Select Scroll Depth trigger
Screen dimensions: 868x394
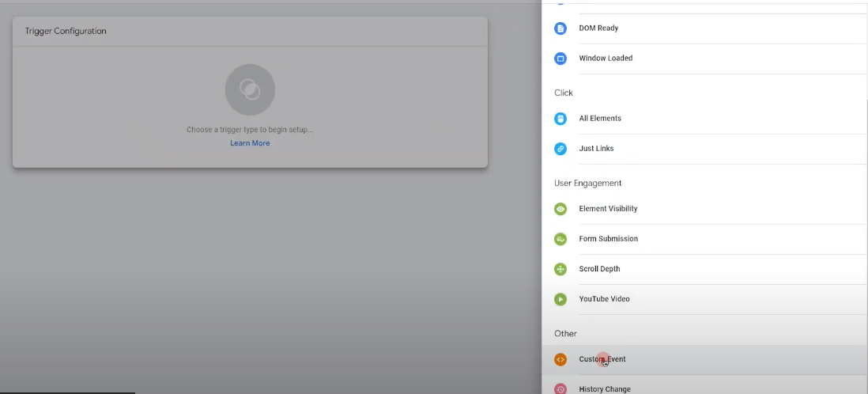[704, 269]
